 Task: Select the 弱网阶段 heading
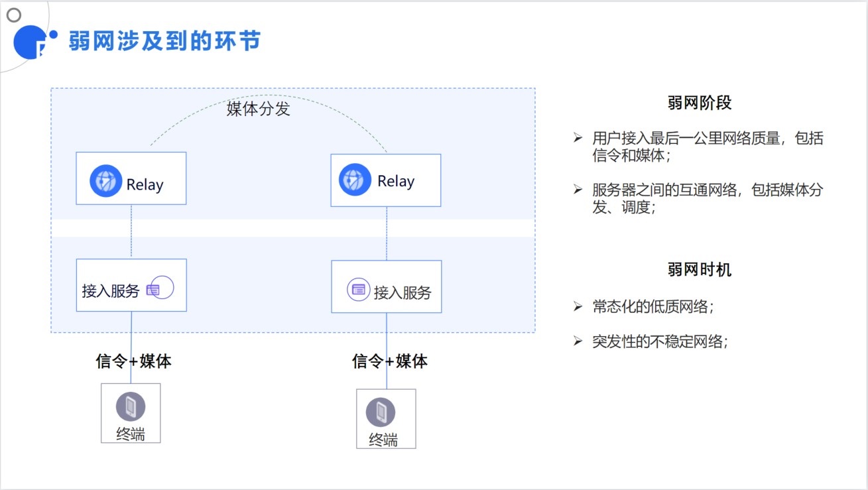700,103
